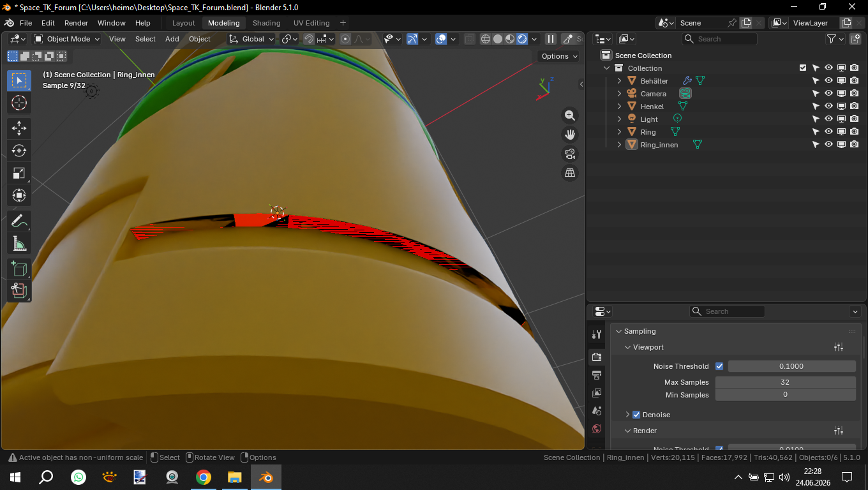Open the World properties tab
Viewport: 868px width, 490px height.
[x=597, y=428]
